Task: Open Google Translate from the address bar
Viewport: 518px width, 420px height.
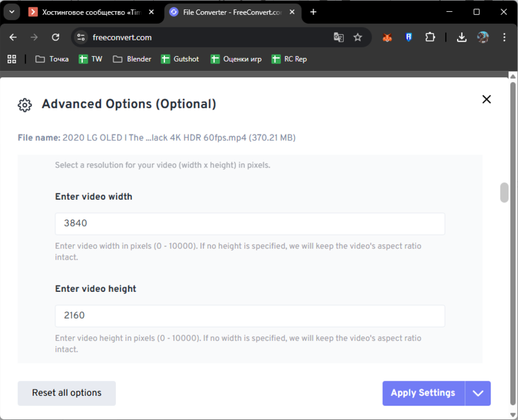Action: 338,38
